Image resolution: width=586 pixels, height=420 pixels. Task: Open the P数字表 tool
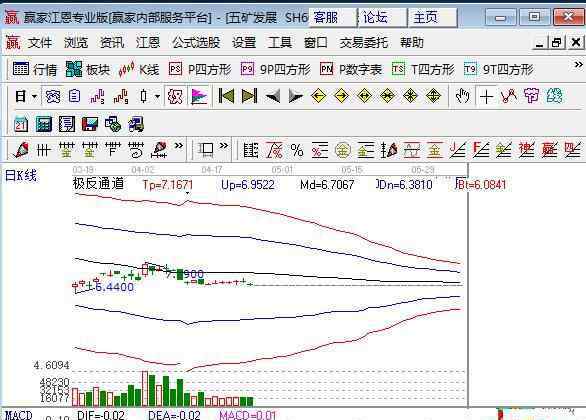pos(351,69)
